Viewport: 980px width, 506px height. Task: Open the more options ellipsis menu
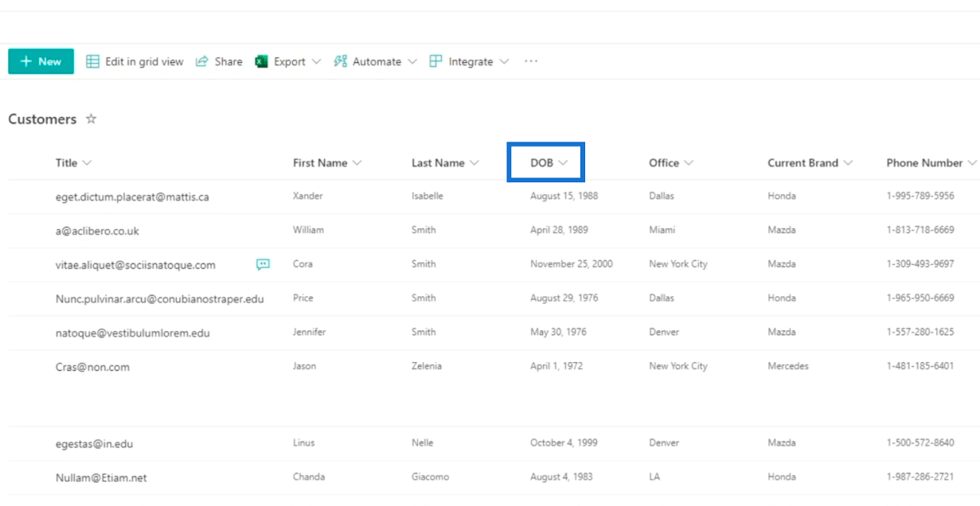point(531,61)
